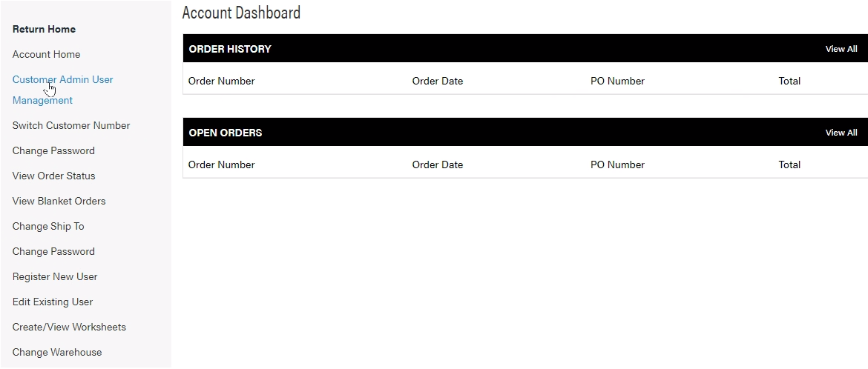Click the Order History header bar

coord(525,48)
